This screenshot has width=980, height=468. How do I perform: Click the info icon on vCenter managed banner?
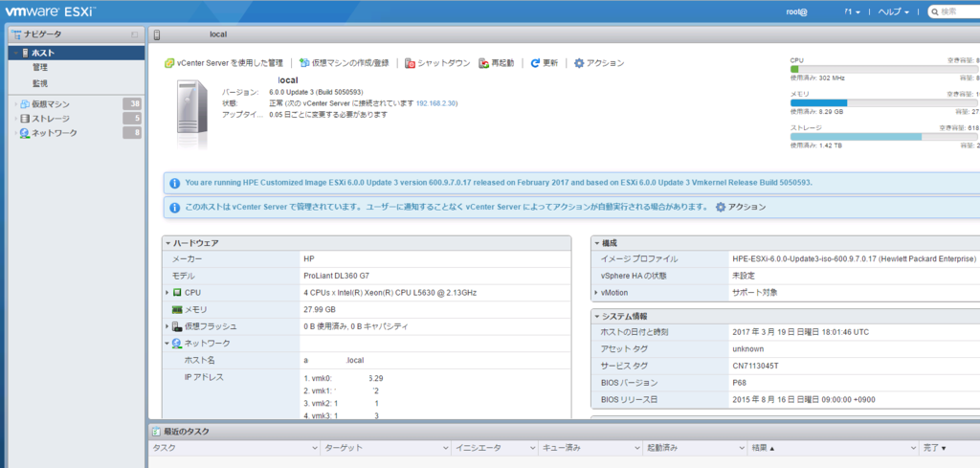(x=175, y=207)
